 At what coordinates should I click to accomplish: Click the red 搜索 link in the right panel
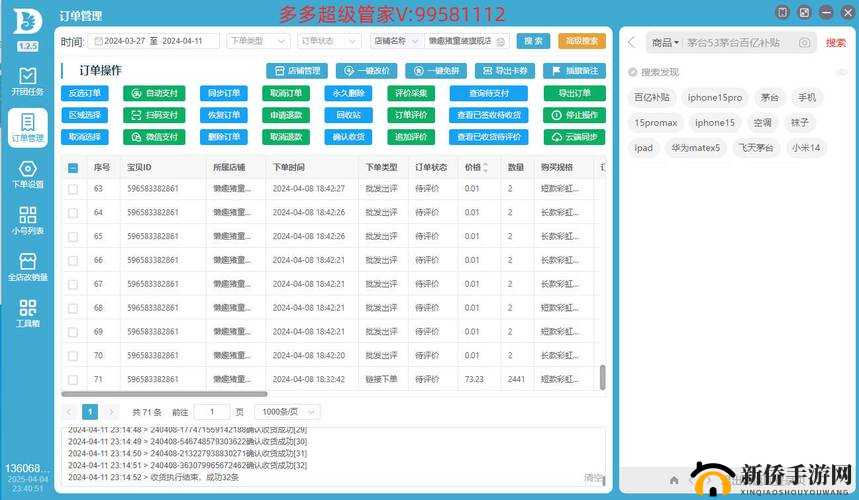[835, 43]
